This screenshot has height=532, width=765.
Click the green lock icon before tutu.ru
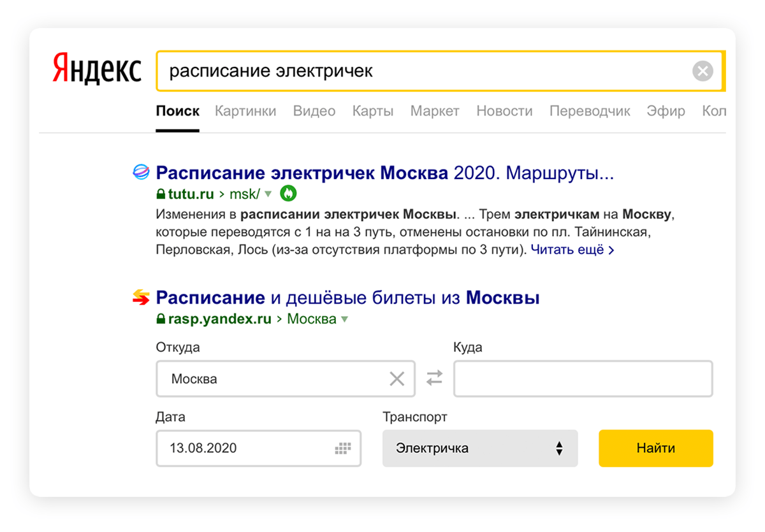click(161, 194)
